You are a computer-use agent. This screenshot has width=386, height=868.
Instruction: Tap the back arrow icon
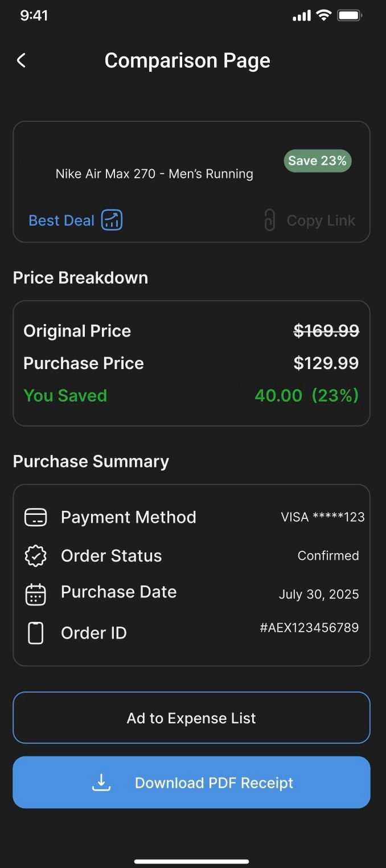tap(22, 60)
